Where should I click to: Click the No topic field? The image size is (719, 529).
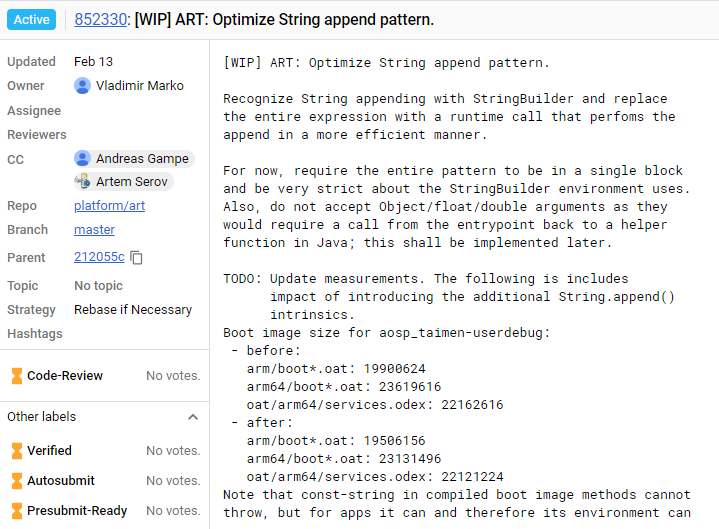coord(99,286)
